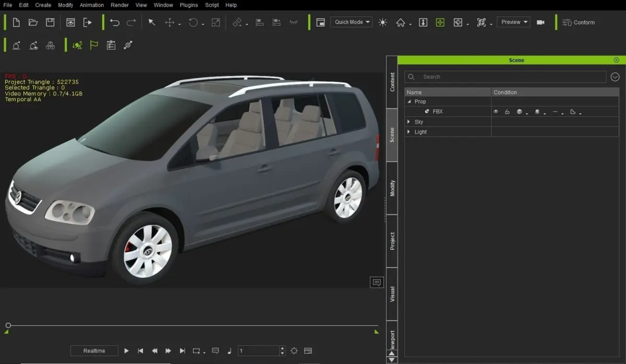Save the project with the floppy disk icon
Screen dimensions: 626x364
click(x=50, y=22)
